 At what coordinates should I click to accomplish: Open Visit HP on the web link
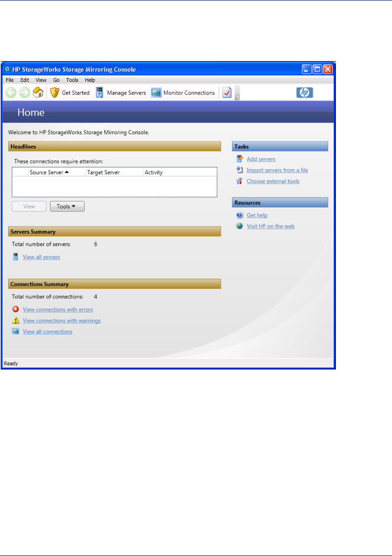tap(271, 226)
